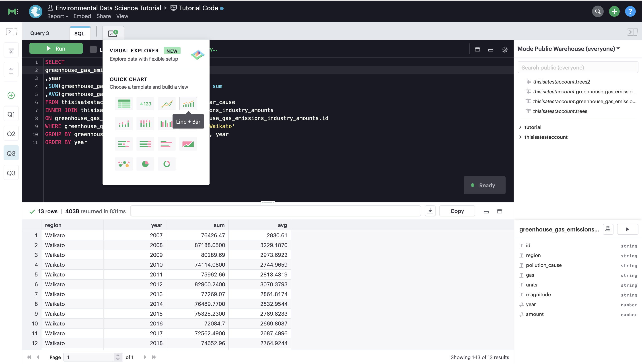642x364 pixels.
Task: Download the query results
Action: (430, 211)
